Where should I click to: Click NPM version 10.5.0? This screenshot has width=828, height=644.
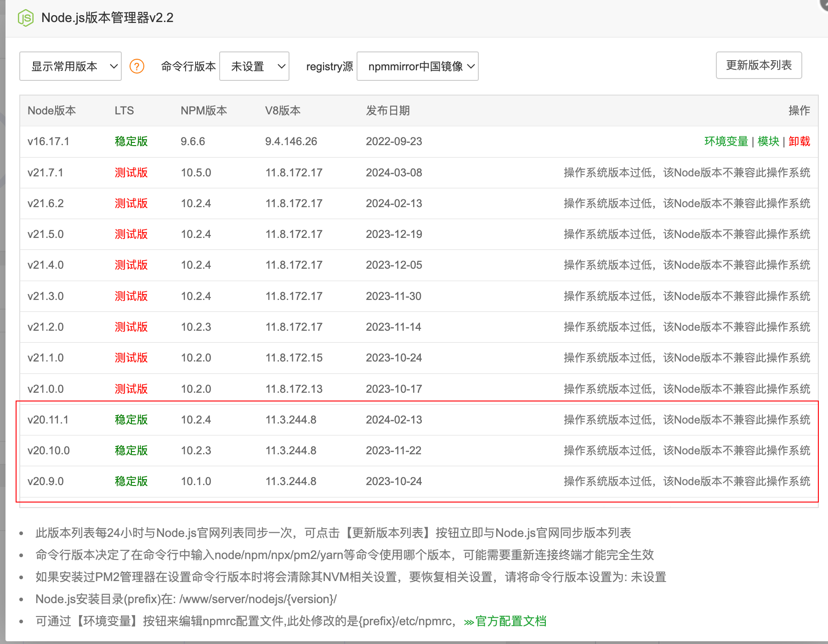coord(196,173)
